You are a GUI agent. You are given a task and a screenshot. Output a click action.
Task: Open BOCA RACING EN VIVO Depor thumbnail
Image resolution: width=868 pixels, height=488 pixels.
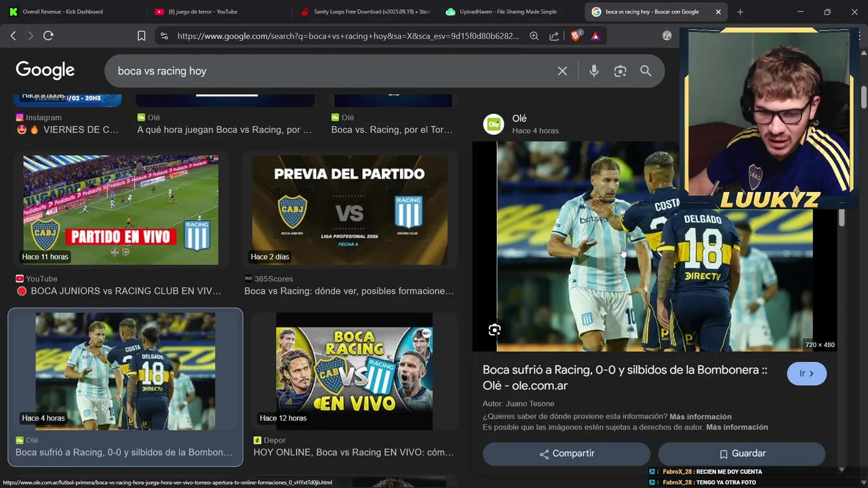(x=354, y=371)
